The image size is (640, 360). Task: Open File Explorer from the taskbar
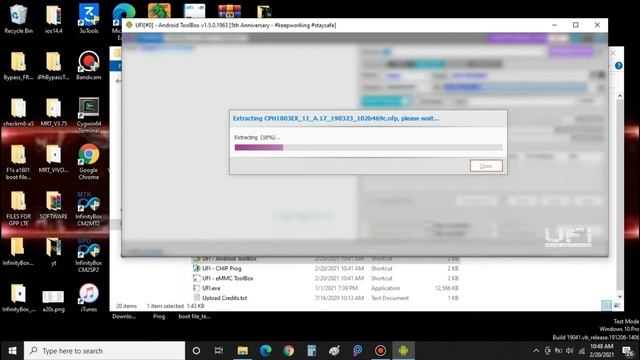tap(242, 351)
